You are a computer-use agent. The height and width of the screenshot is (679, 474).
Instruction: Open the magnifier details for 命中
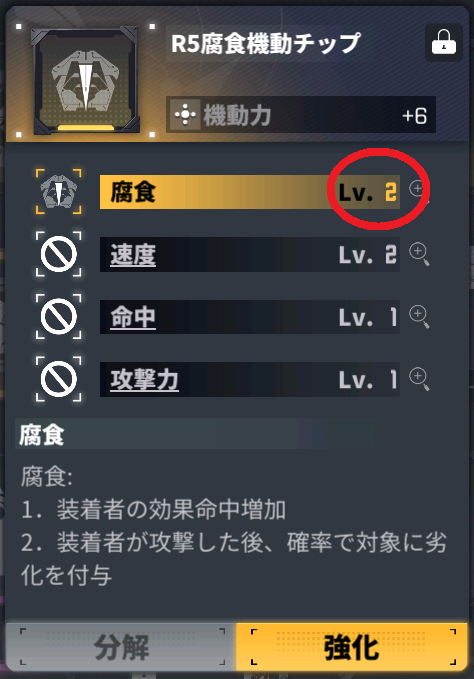tap(419, 317)
